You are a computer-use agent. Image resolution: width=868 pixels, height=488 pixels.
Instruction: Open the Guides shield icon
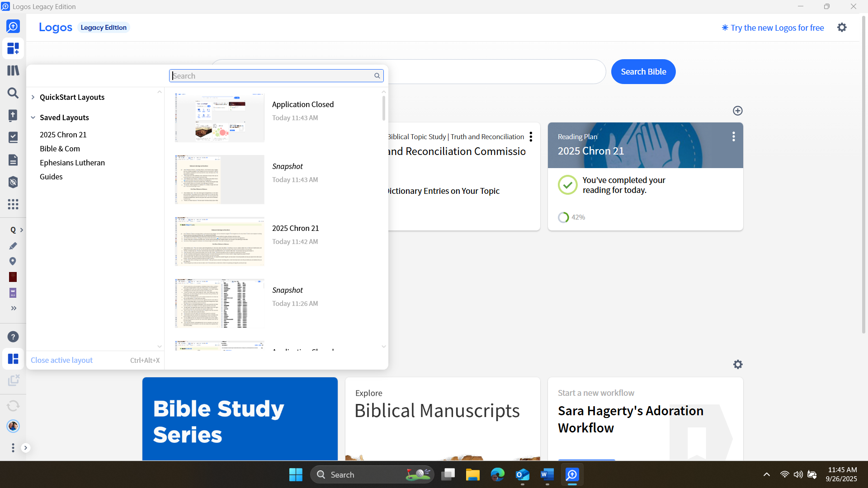13,182
